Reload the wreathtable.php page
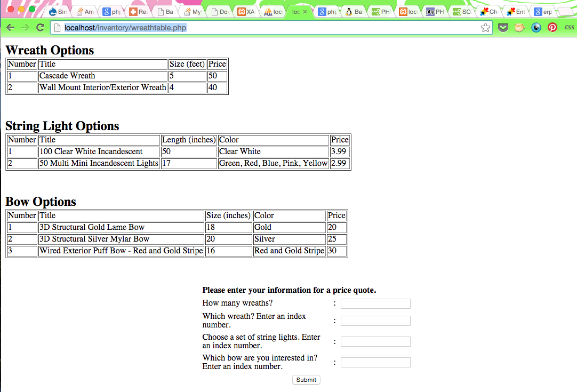The width and height of the screenshot is (577, 392). tap(41, 27)
